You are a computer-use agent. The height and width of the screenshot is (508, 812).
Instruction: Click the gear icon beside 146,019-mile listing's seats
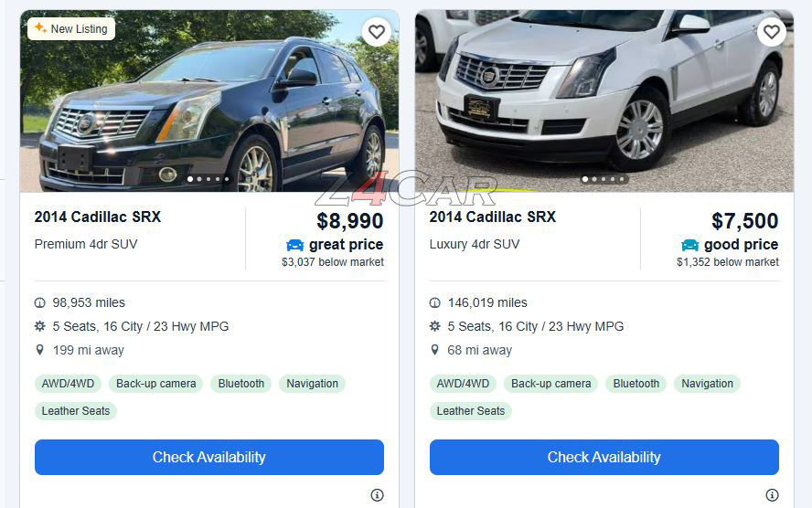435,326
